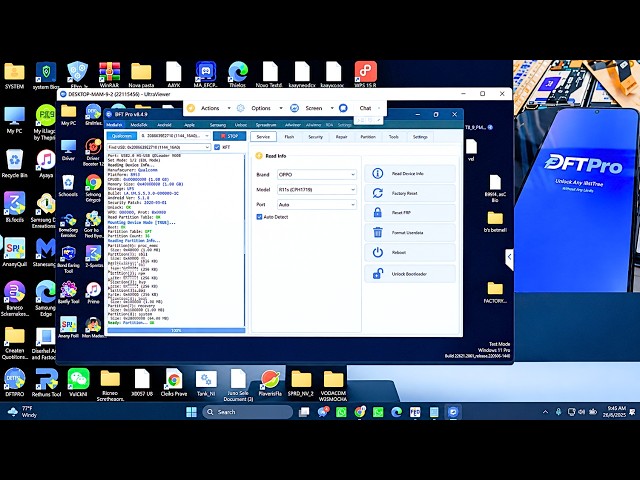Switch to the Tools tab

393,137
